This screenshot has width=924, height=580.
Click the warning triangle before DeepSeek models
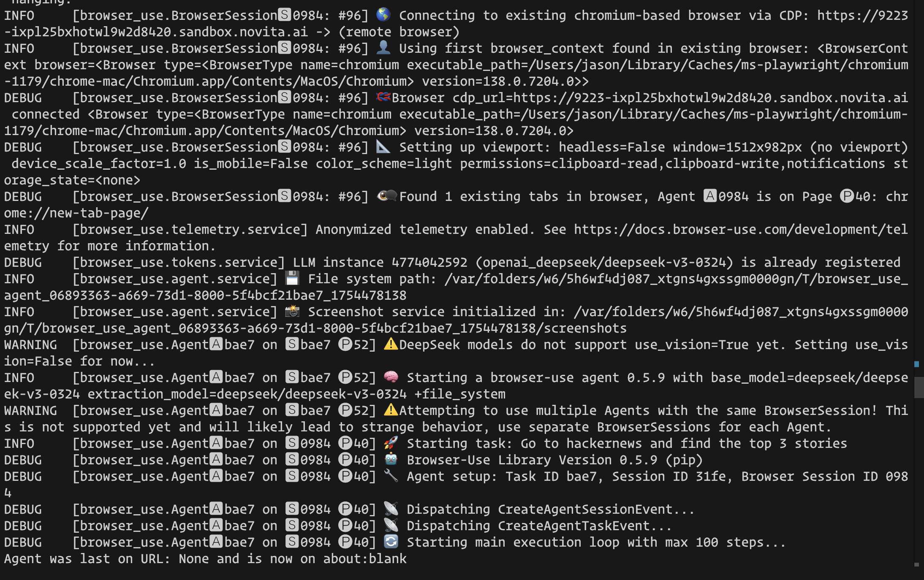click(x=391, y=344)
